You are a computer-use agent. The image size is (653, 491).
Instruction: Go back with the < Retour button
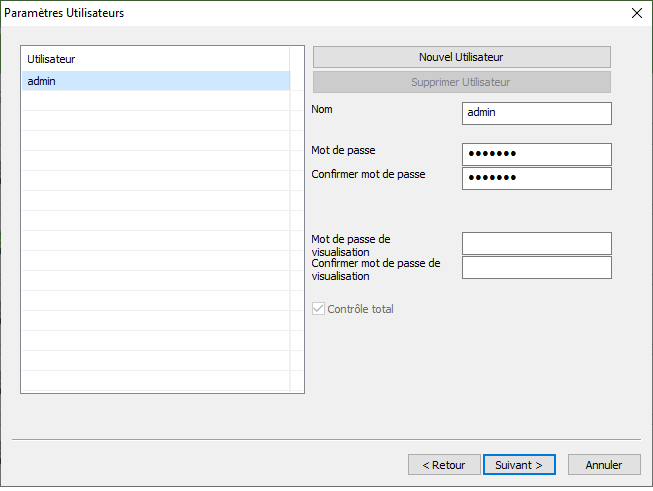(443, 465)
